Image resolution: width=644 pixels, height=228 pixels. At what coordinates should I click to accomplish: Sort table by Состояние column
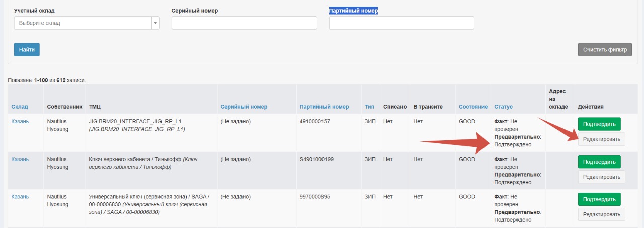tap(473, 107)
